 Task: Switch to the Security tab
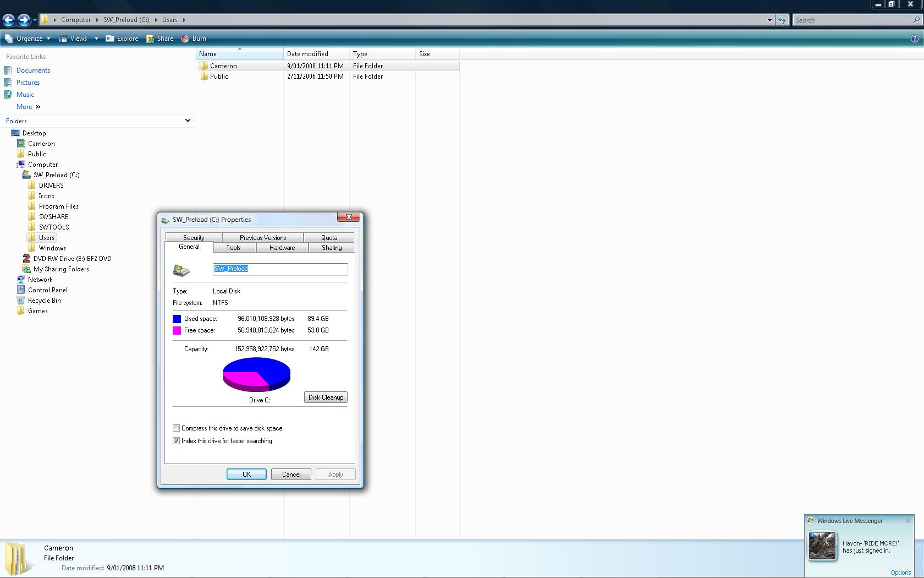(194, 238)
